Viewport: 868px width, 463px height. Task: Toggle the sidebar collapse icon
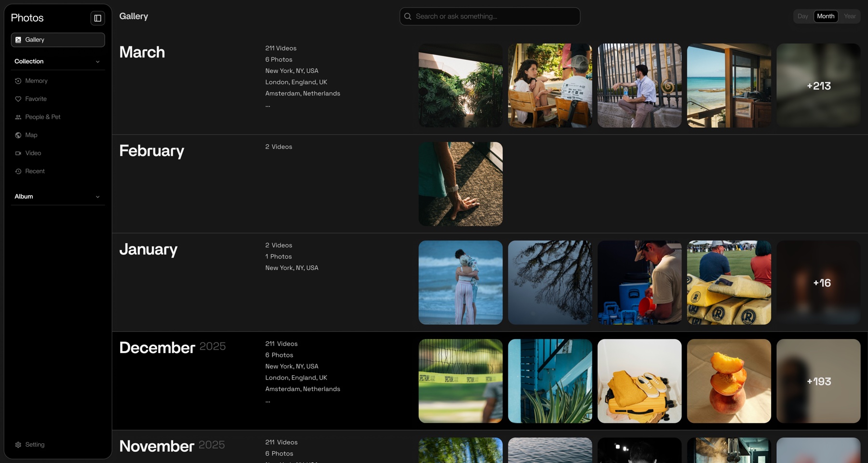pyautogui.click(x=97, y=18)
